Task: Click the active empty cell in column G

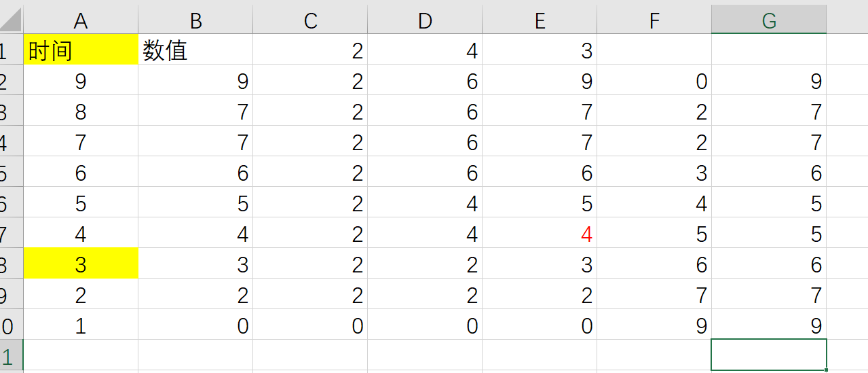Action: click(769, 355)
